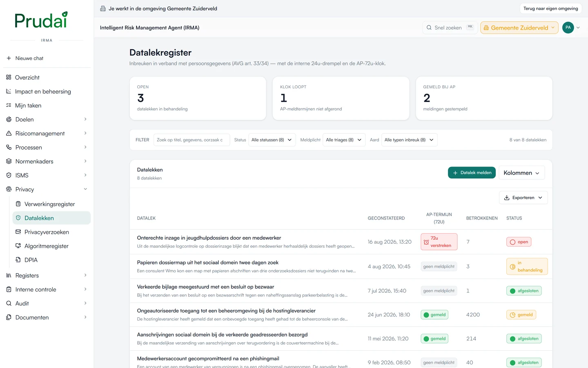Click the Processen icon in sidebar
This screenshot has height=368, width=588.
click(9, 147)
